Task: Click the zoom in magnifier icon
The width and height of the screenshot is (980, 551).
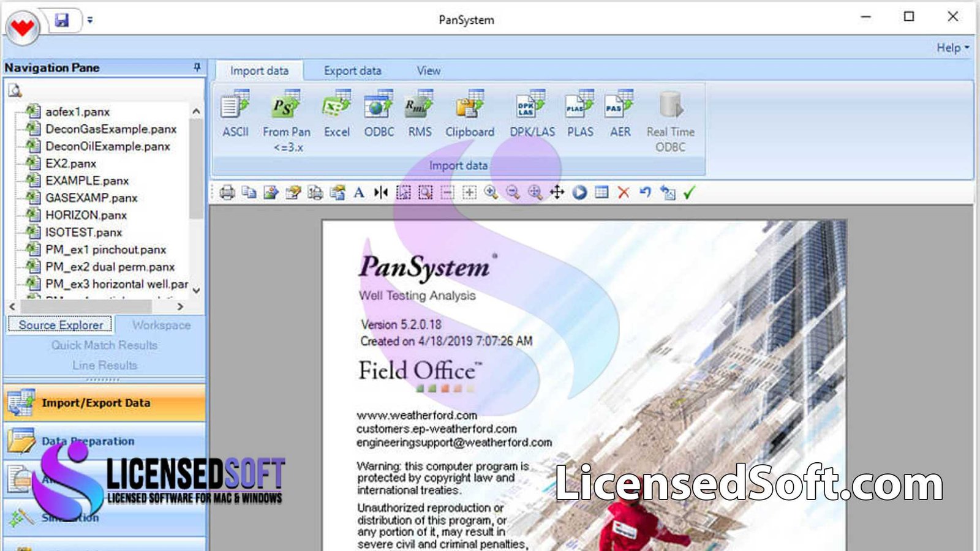Action: (491, 193)
